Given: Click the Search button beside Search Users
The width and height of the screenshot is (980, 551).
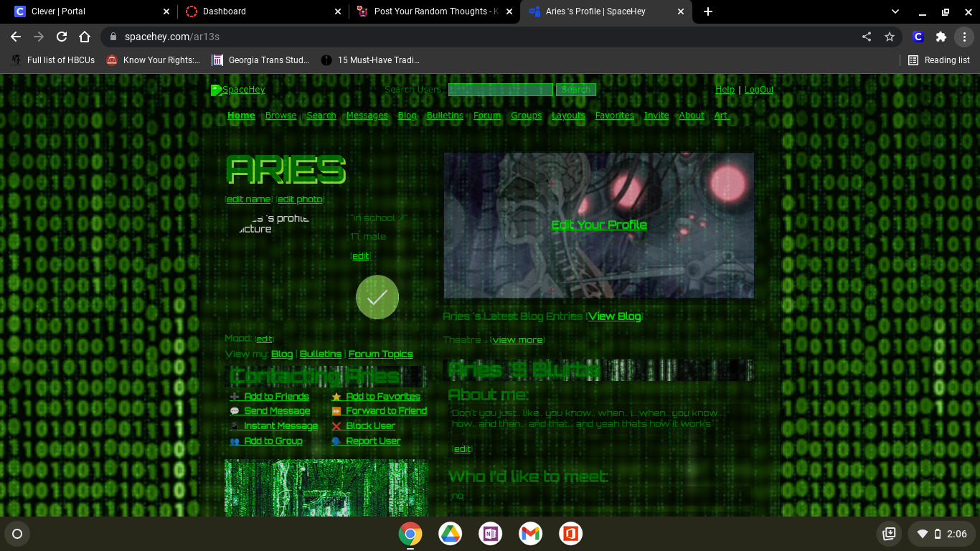Looking at the screenshot, I should [576, 90].
